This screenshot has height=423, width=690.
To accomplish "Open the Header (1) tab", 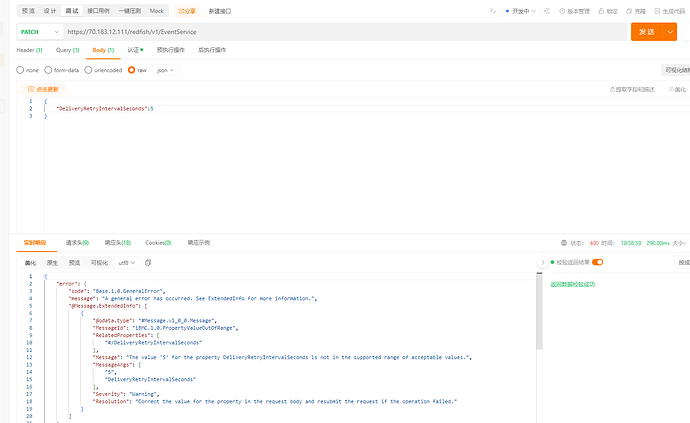I will coord(29,50).
